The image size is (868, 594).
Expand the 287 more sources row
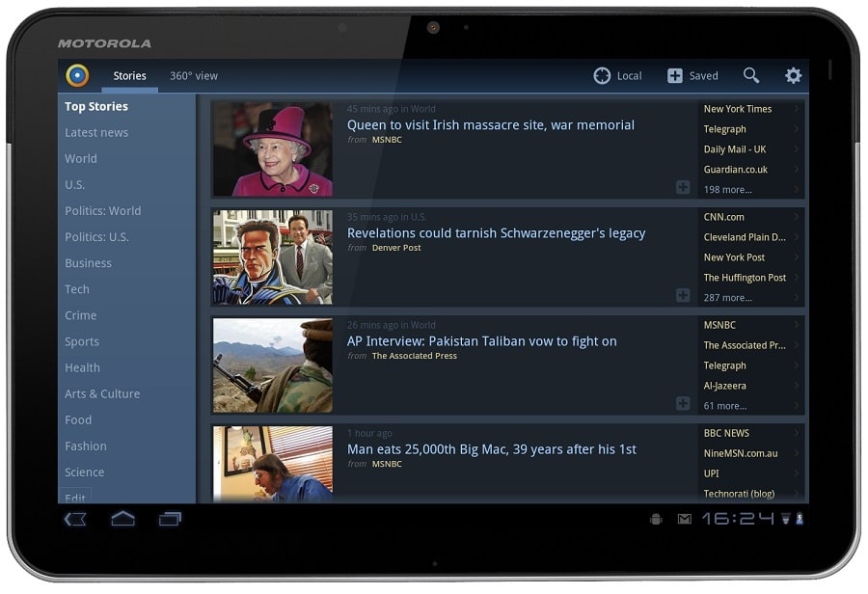point(751,297)
